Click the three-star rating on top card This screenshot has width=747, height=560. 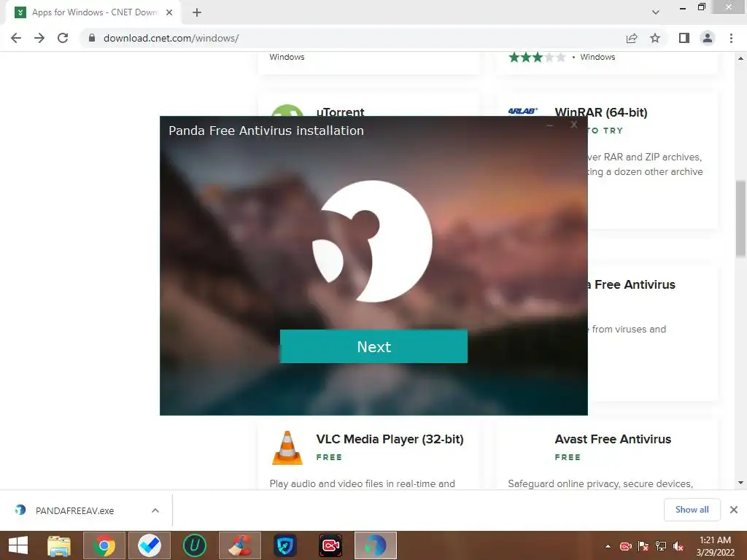coord(537,57)
